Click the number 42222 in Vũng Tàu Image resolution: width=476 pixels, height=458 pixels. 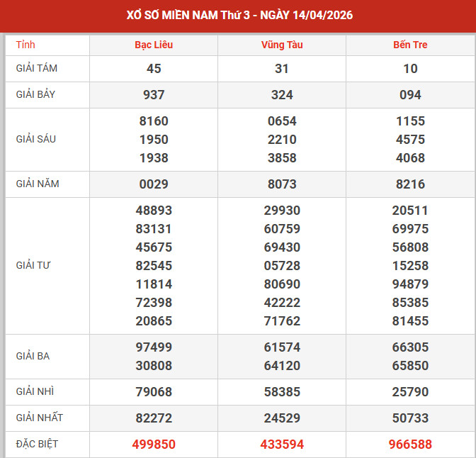282,303
